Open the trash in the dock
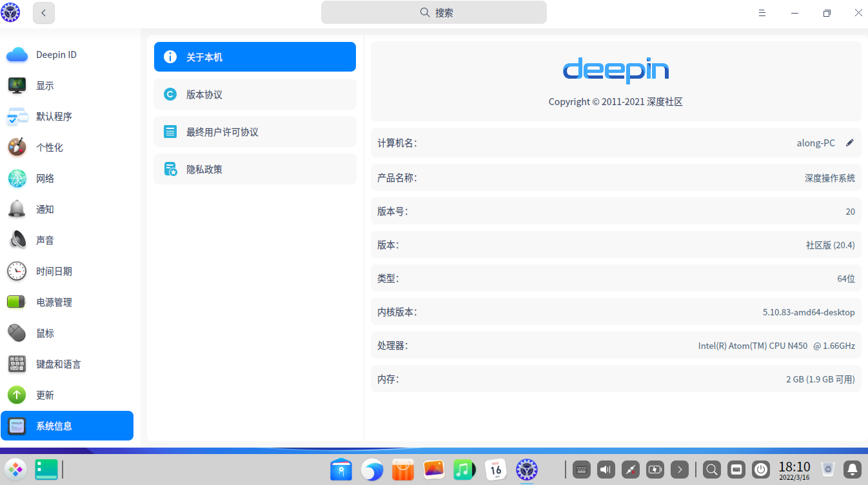 [x=828, y=470]
